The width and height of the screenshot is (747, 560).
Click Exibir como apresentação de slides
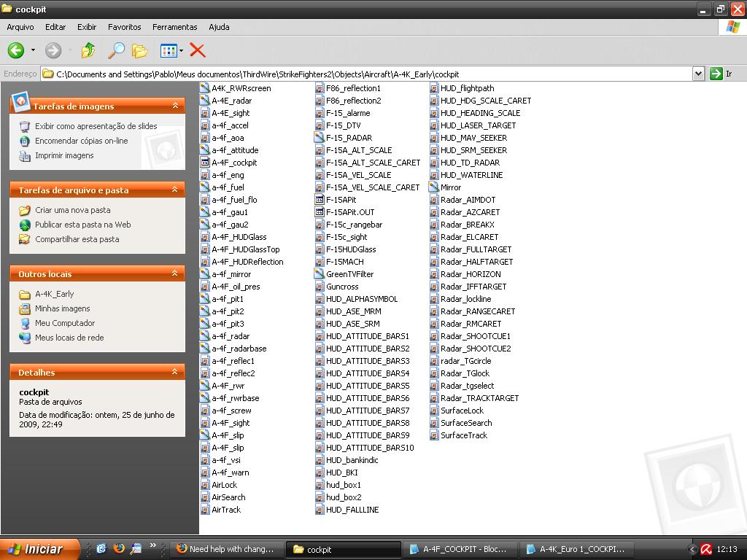96,126
